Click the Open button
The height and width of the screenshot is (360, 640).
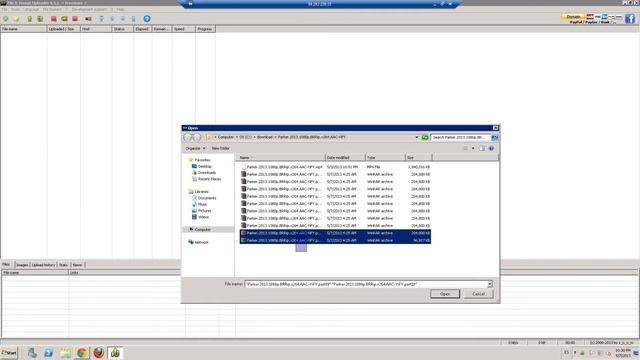(445, 294)
